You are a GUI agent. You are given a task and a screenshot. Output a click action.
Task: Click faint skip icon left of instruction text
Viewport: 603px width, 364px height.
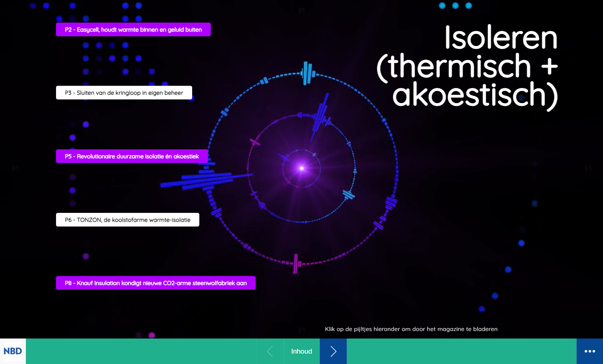tap(301, 329)
